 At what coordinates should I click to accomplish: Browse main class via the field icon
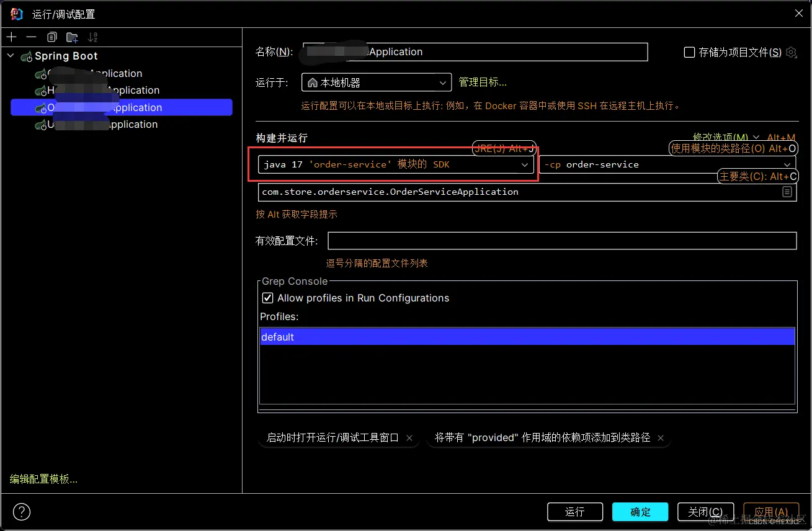787,192
